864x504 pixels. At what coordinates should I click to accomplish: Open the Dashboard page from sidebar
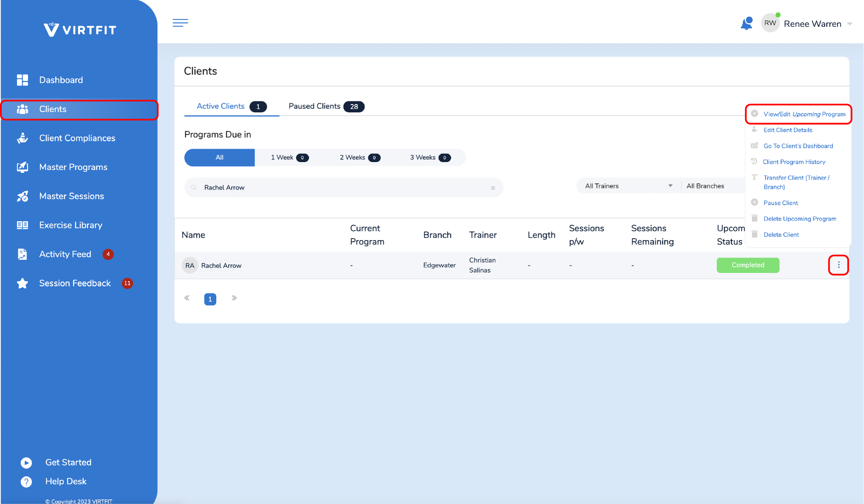pos(61,80)
